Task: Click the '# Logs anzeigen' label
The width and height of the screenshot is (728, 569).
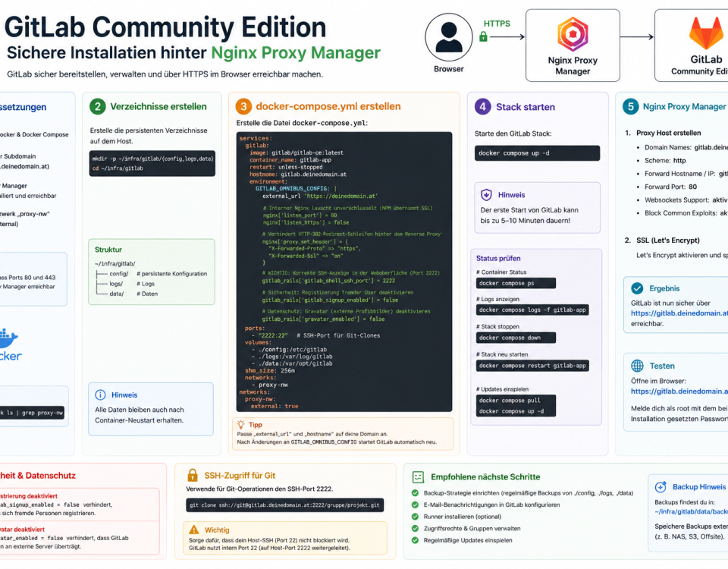Action: coord(497,299)
